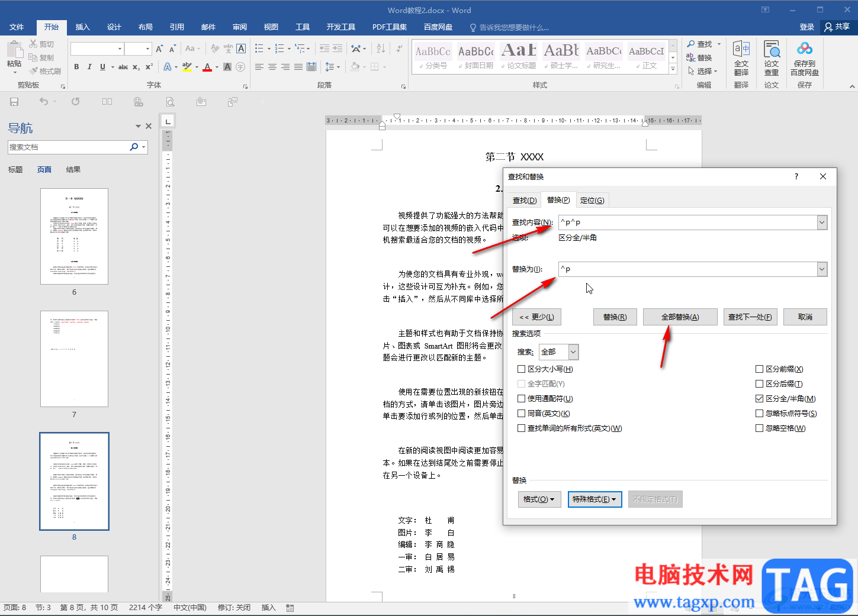The height and width of the screenshot is (616, 858).
Task: Click the numbered list icon
Action: click(279, 49)
